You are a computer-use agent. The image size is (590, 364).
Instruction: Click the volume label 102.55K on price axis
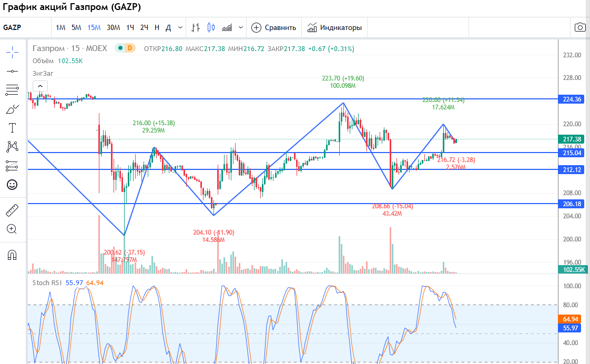click(x=573, y=269)
